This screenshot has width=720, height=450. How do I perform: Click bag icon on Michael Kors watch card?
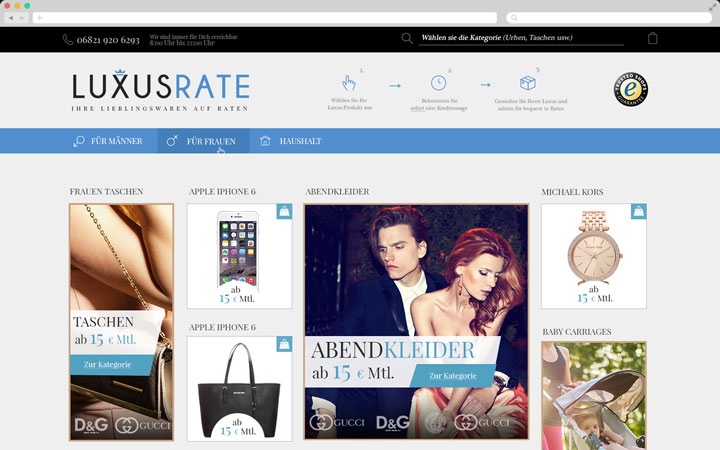tap(639, 211)
